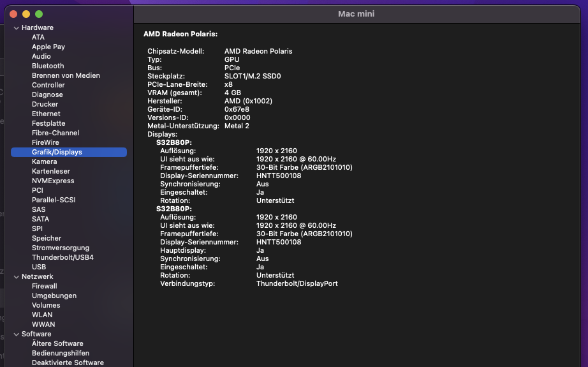The width and height of the screenshot is (588, 367).
Task: Select Firewall under Netzwerk
Action: pos(44,286)
